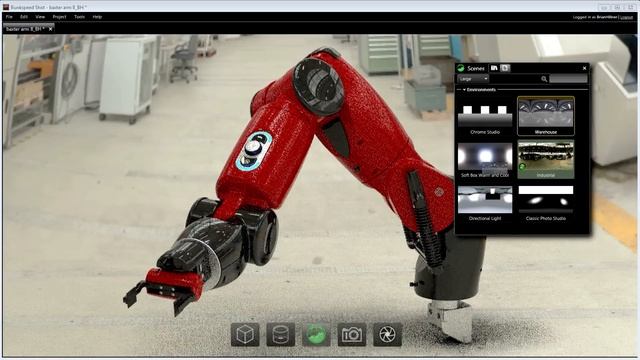Collapse the Environments section
The width and height of the screenshot is (640, 360).
pos(464,89)
